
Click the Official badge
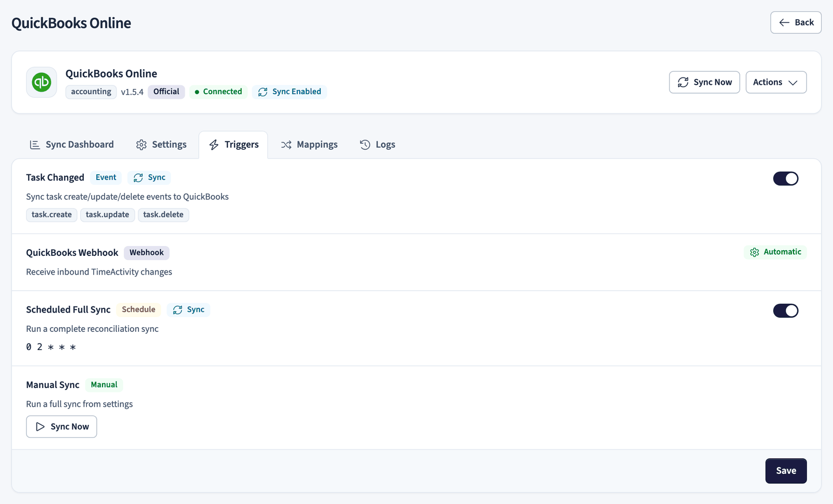coord(166,92)
